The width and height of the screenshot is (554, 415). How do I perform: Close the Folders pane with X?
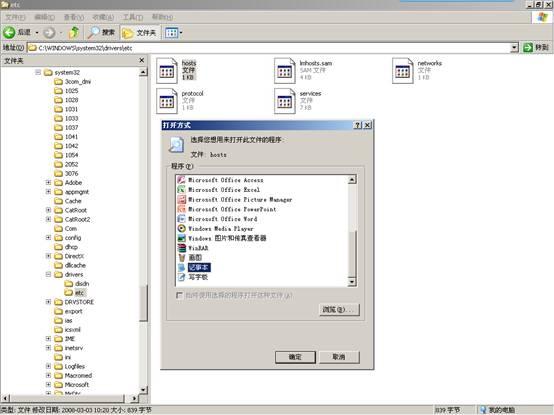(x=142, y=60)
